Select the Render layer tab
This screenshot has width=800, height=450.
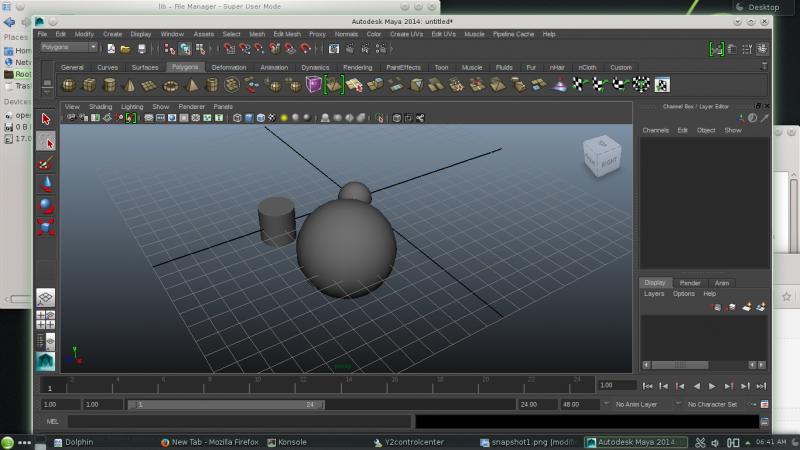(690, 283)
